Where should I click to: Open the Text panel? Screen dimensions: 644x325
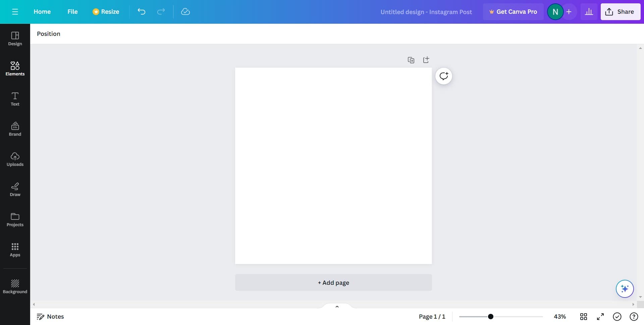coord(15,99)
